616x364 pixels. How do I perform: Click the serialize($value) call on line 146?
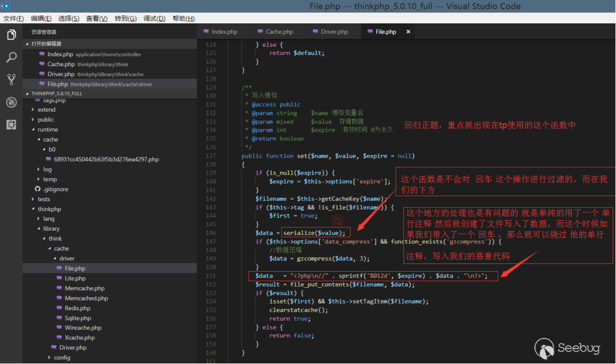(314, 233)
